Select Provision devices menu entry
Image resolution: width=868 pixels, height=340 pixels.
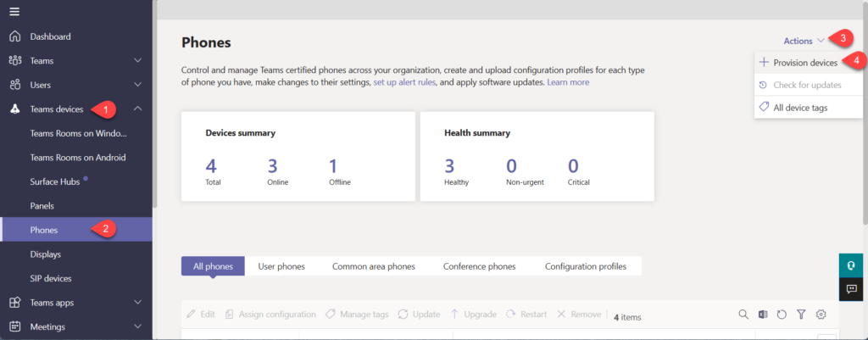tap(808, 63)
